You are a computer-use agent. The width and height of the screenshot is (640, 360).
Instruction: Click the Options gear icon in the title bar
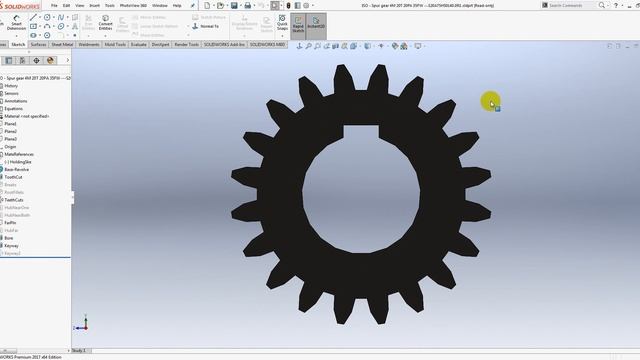[x=306, y=5]
